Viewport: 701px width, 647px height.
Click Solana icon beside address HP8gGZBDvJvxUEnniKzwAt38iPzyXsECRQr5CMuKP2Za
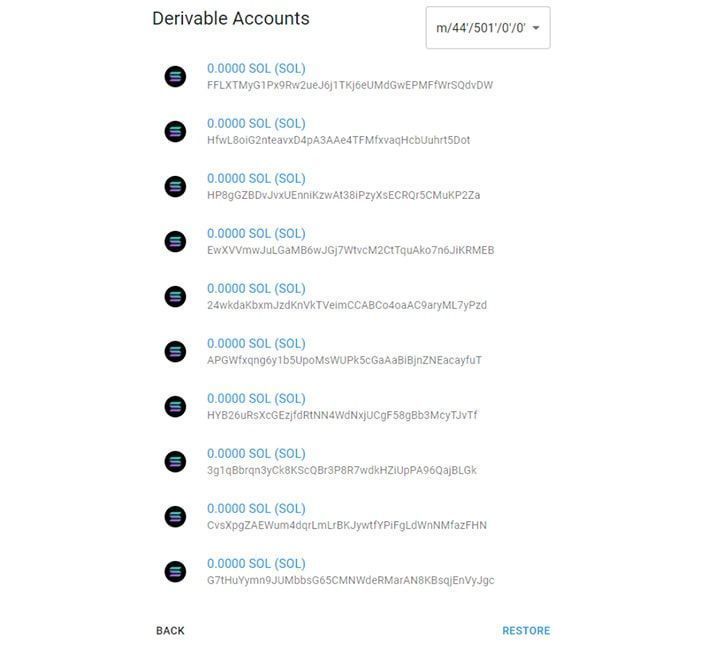175,186
